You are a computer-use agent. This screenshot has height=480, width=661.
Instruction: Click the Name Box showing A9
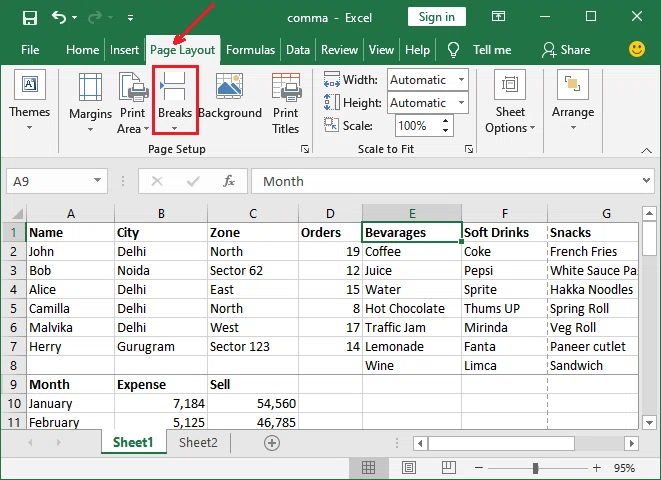(x=48, y=181)
